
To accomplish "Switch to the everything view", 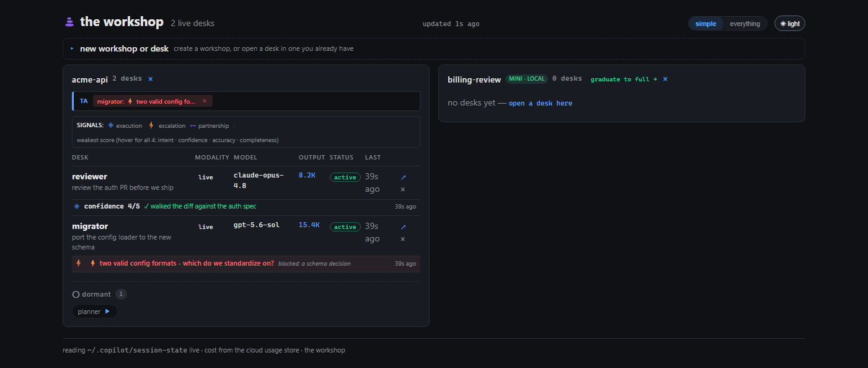I will (745, 24).
